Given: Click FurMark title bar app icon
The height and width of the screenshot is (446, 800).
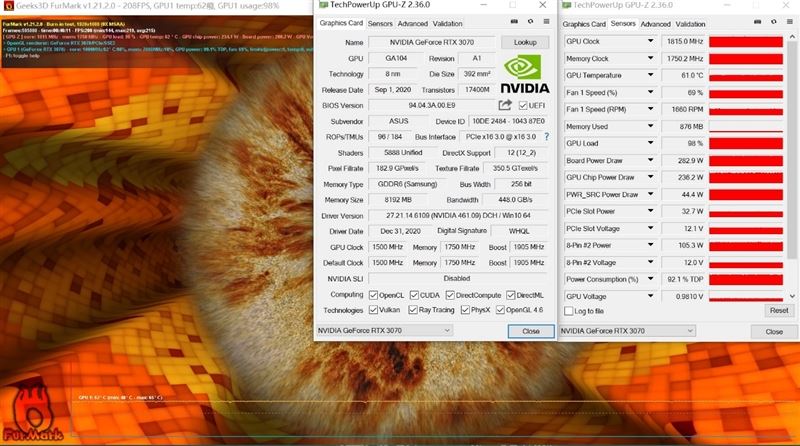Looking at the screenshot, I should pos(8,6).
